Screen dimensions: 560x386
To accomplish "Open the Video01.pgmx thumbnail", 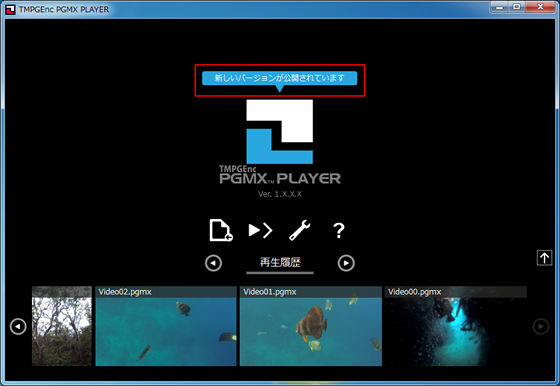I will [311, 326].
